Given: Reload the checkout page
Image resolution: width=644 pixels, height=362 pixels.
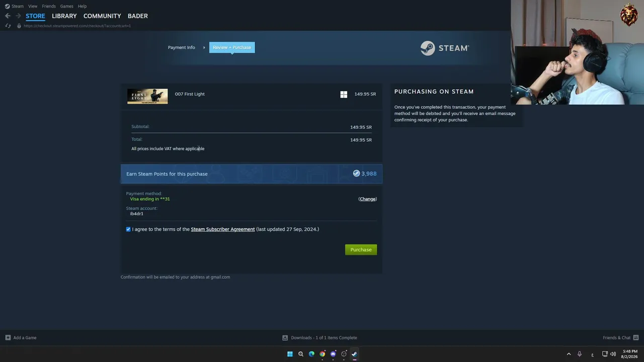Looking at the screenshot, I should click(x=8, y=26).
